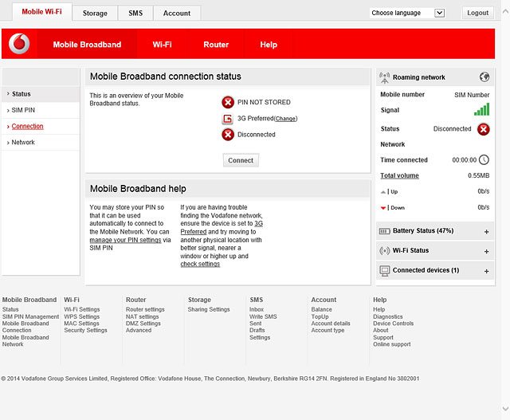Open the Choose language dropdown
Screen dimensions: 510x420
pyautogui.click(x=407, y=13)
